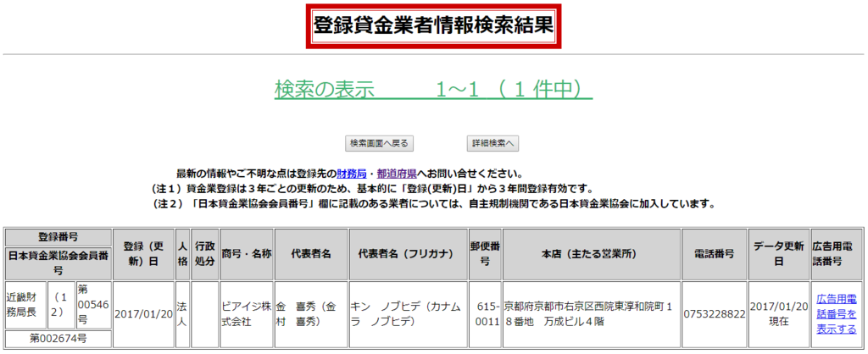Click the 第00546号 registration number cell
868x354 pixels.
click(x=93, y=306)
